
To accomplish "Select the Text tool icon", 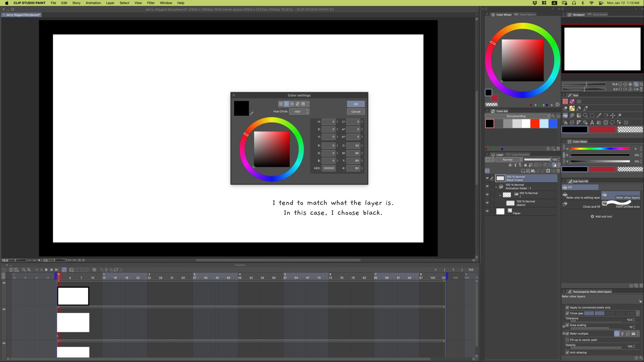I will tap(592, 123).
